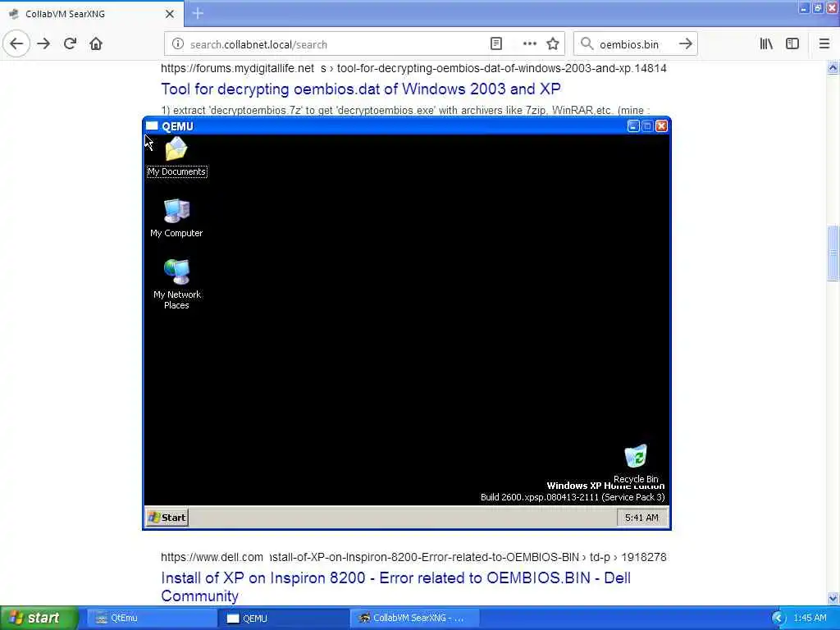
Task: Open Tool for decrypting oembios.dat link
Action: point(361,89)
